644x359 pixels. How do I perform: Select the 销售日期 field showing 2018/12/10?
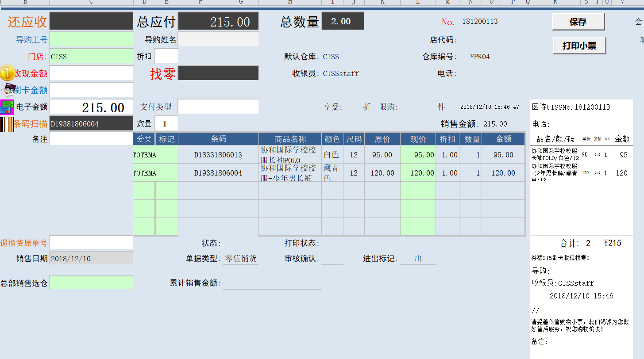[x=91, y=258]
